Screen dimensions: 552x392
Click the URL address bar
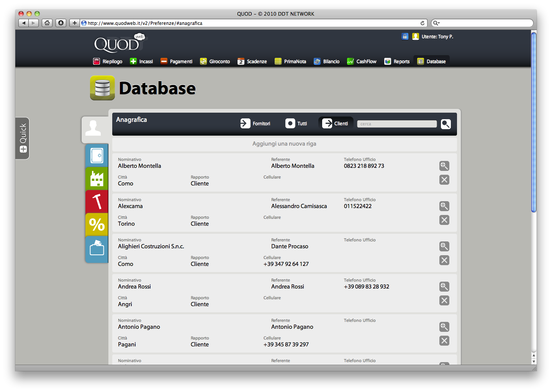point(253,23)
